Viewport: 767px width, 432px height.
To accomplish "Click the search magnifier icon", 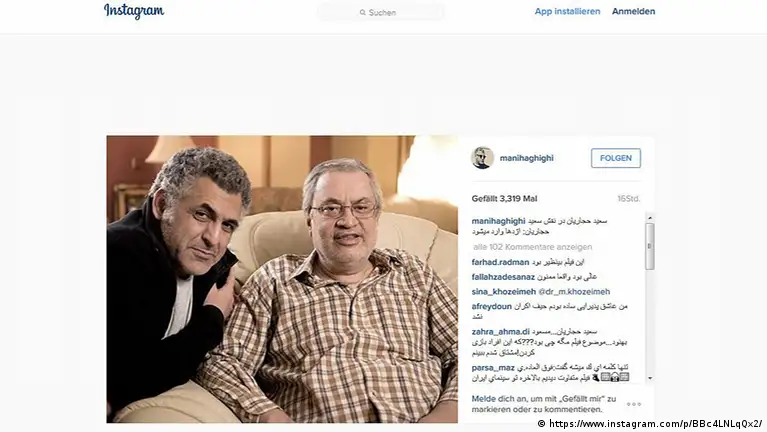I will [x=362, y=13].
